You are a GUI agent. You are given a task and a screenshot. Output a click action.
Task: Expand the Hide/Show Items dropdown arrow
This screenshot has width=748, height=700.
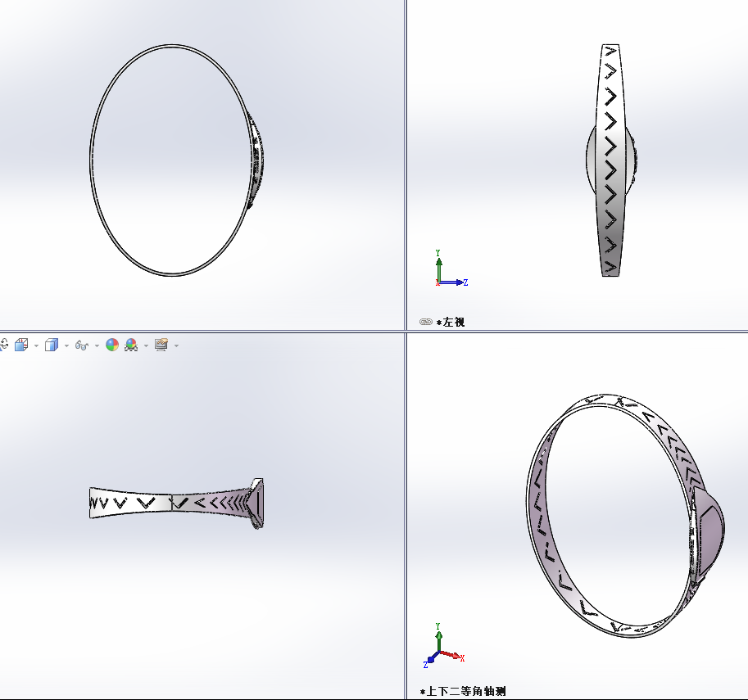coord(97,345)
